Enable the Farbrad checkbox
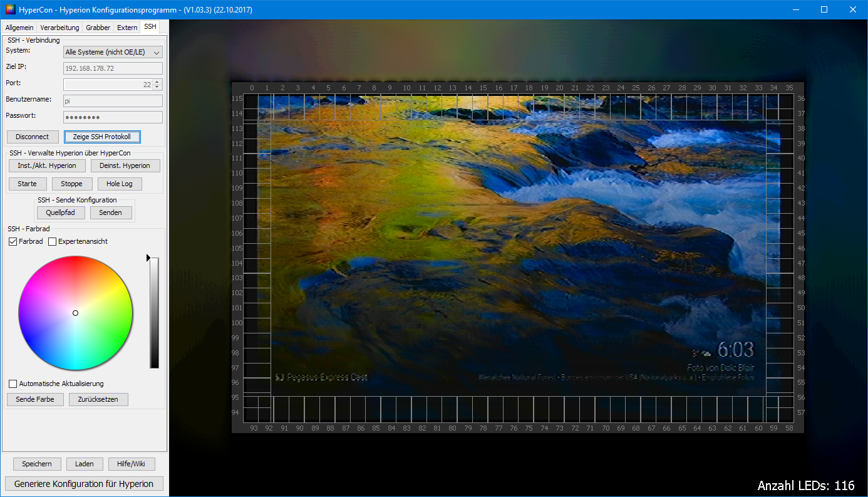 point(13,242)
